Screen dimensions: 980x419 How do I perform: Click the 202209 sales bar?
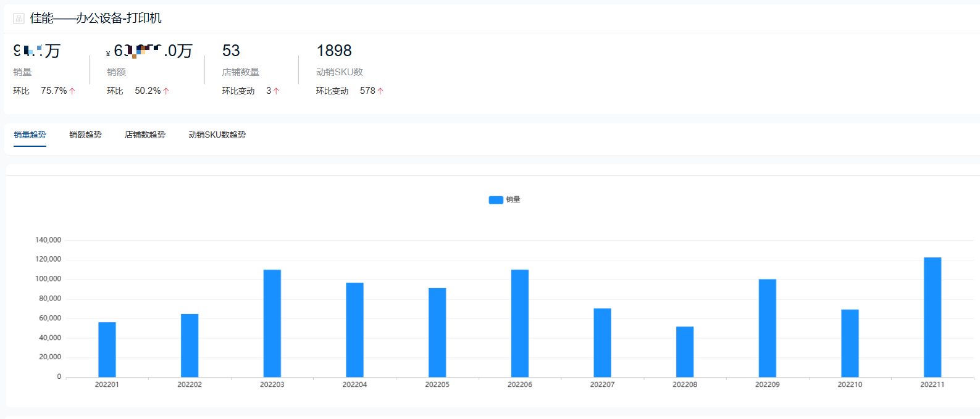(x=768, y=328)
